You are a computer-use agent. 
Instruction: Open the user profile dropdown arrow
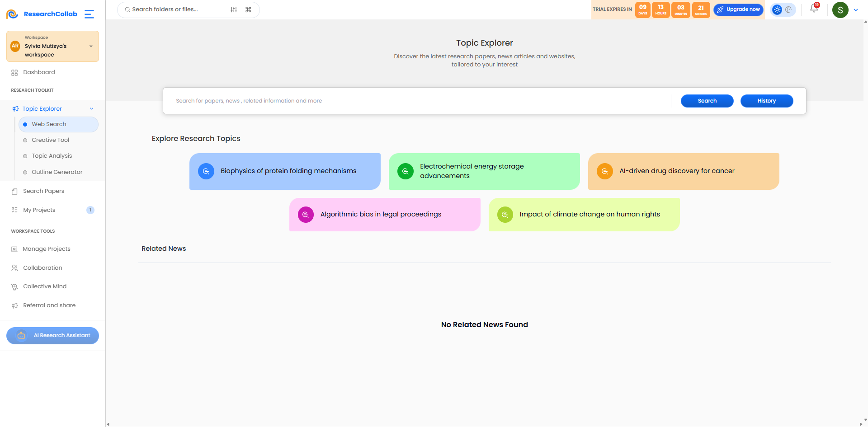coord(856,10)
